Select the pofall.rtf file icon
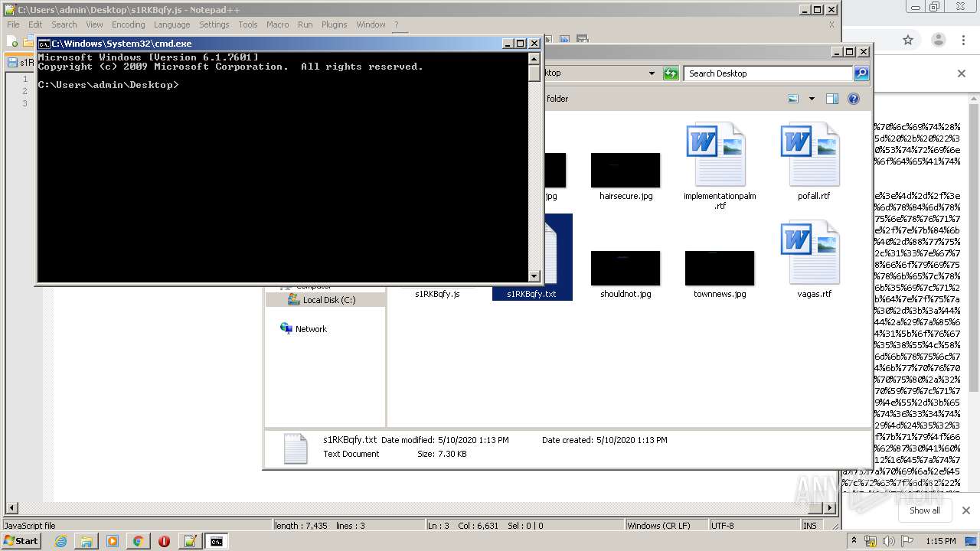980x551 pixels. point(810,154)
